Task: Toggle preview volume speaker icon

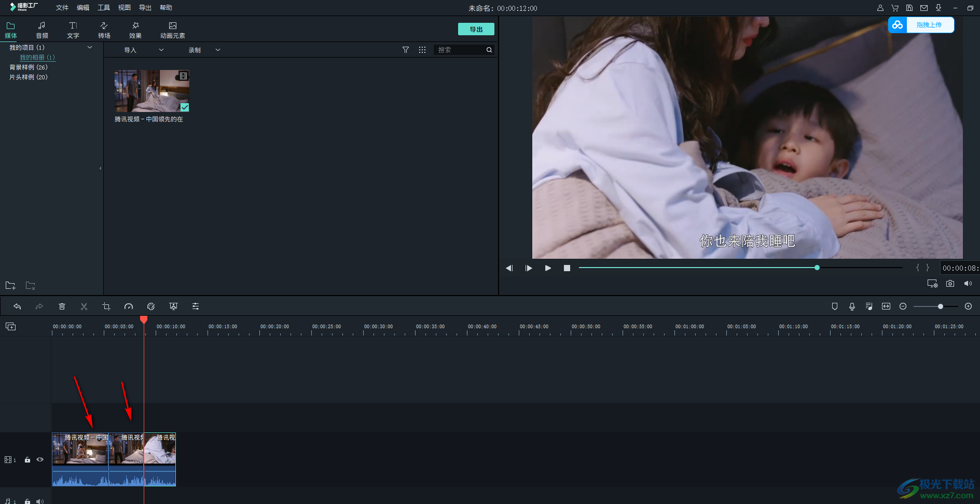Action: pos(968,284)
